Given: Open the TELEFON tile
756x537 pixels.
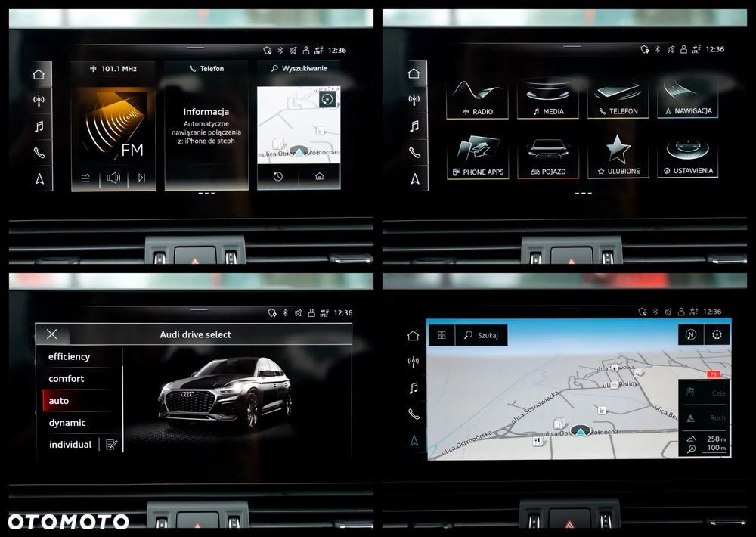Looking at the screenshot, I should click(x=618, y=98).
